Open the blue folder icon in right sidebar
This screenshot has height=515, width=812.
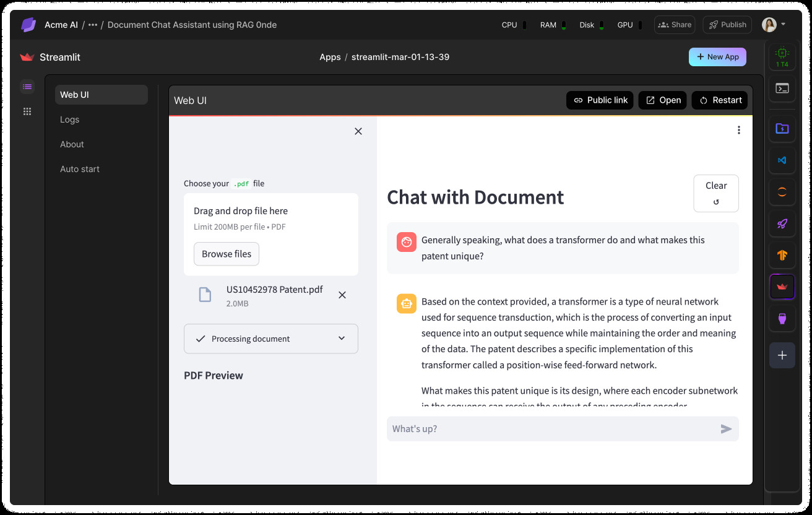click(x=782, y=129)
